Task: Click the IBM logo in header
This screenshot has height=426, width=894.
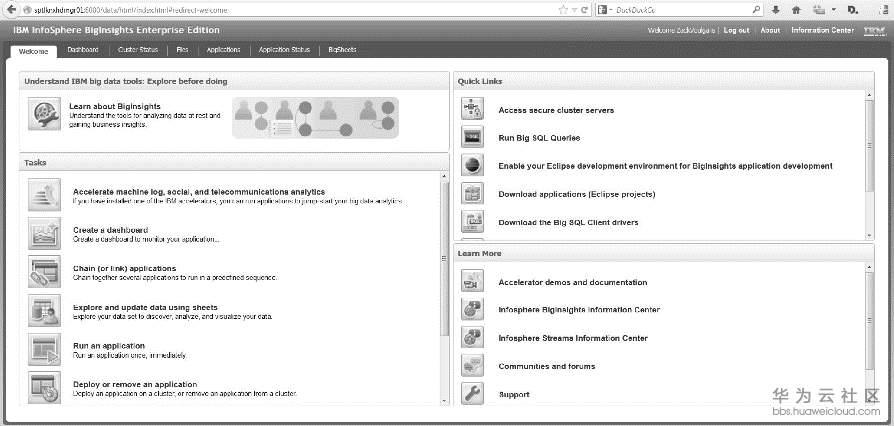Action: 873,30
